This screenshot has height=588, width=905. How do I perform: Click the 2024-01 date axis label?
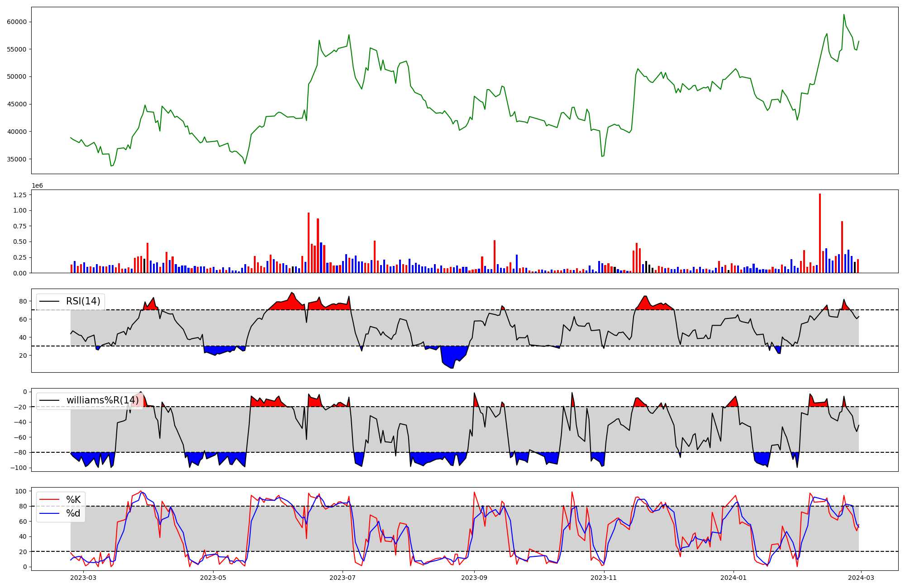coord(734,577)
